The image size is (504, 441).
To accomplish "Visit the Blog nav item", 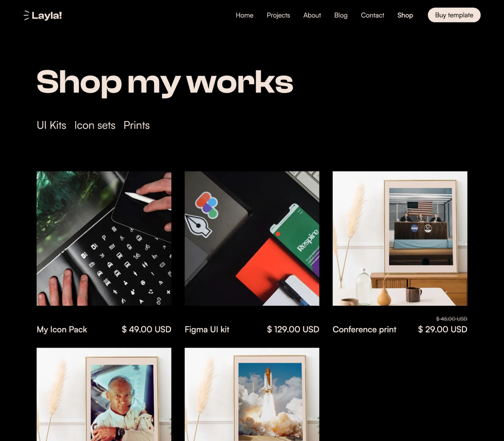I will tap(341, 15).
